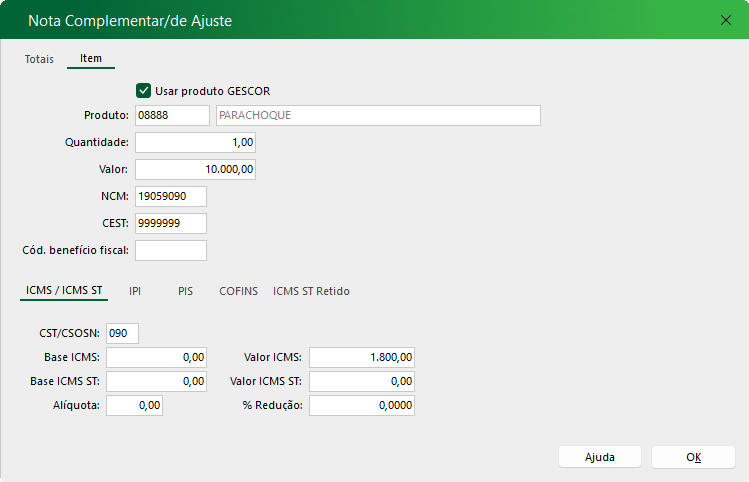Uncheck the Usar produto GESCOR checkbox
This screenshot has width=749, height=482.
pyautogui.click(x=144, y=91)
